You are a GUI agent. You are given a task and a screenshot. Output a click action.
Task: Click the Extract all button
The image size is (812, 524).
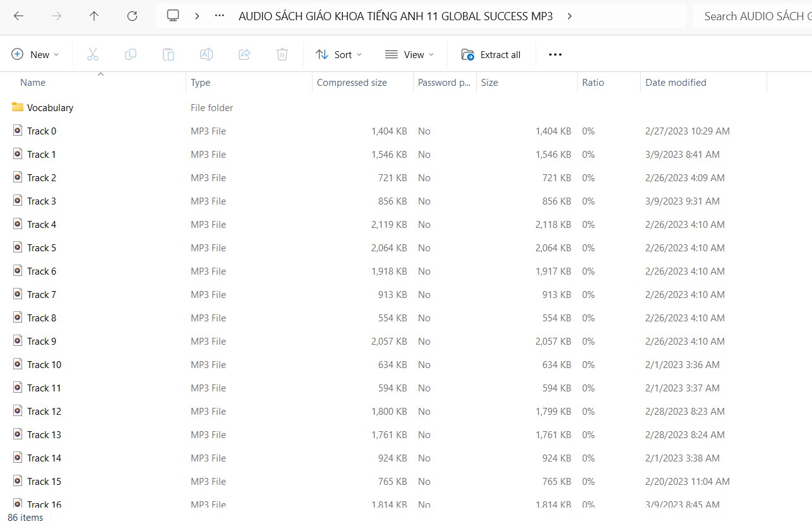pos(491,54)
